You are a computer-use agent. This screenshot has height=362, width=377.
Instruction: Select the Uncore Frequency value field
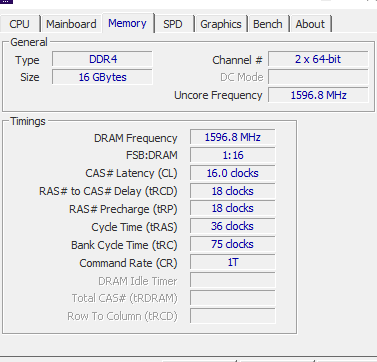318,95
